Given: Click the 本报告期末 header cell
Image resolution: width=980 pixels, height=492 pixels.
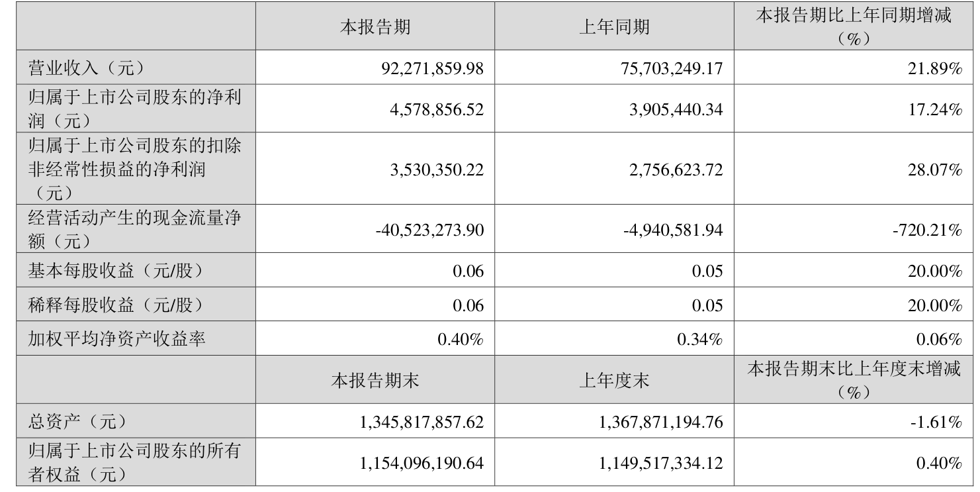Looking at the screenshot, I should pyautogui.click(x=375, y=380).
